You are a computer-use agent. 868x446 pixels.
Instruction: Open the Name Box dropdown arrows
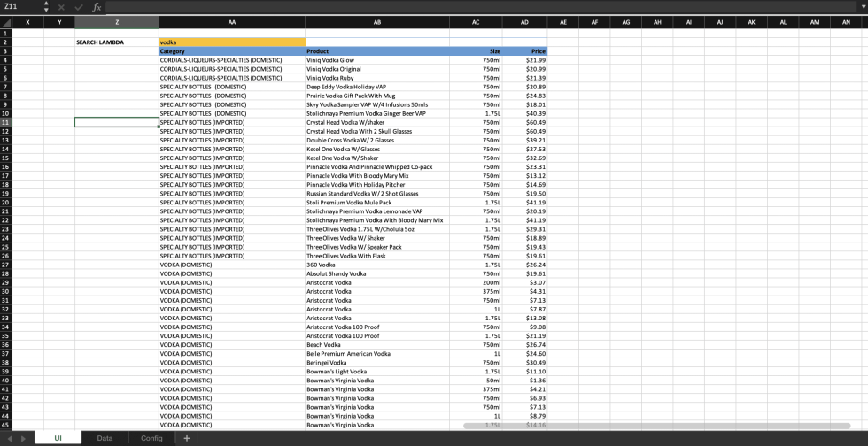(46, 7)
